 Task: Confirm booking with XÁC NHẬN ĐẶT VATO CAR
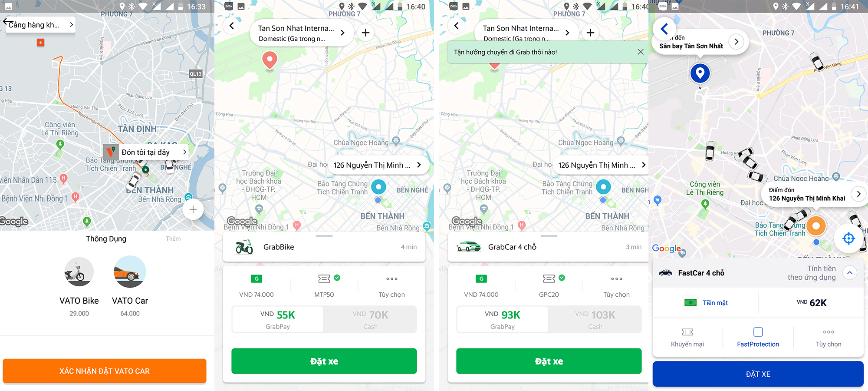point(105,371)
